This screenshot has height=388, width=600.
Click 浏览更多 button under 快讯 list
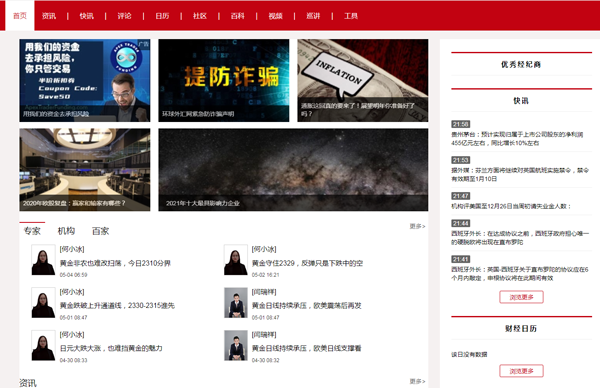[521, 297]
